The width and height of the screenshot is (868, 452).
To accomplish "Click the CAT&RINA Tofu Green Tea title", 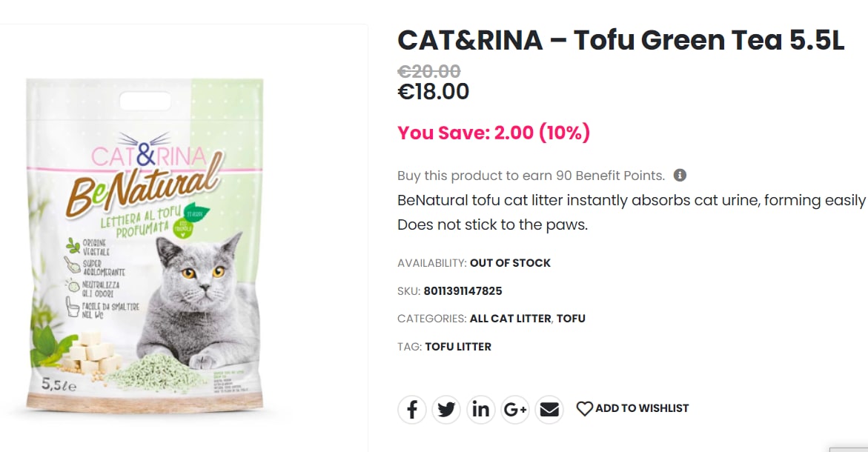I will coord(620,40).
